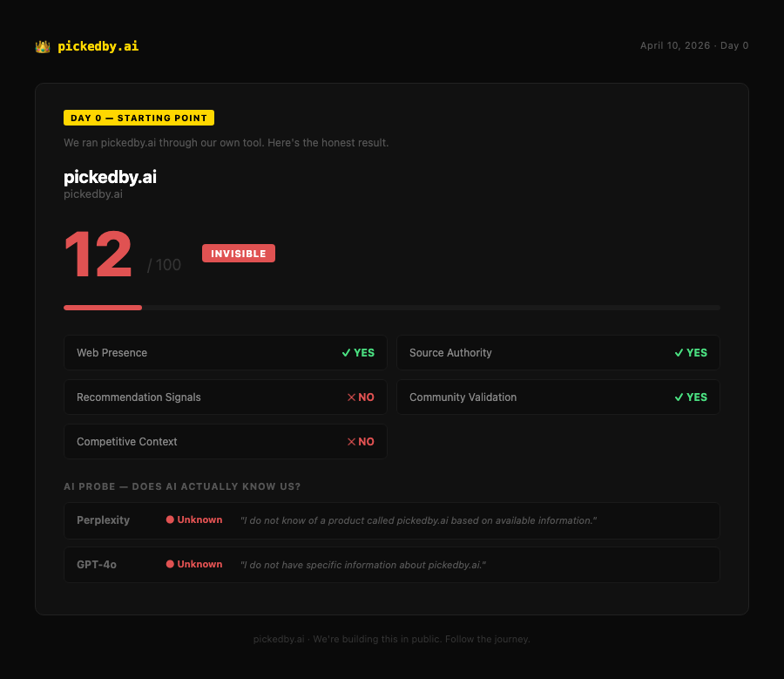Click the checkmark next to Source Authority
Image resolution: width=784 pixels, height=679 pixels.
[679, 352]
